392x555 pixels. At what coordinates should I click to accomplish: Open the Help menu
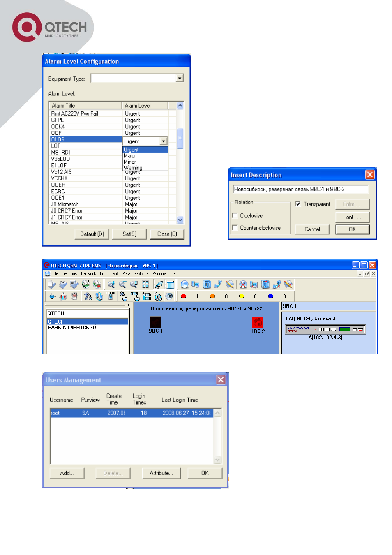[x=175, y=273]
